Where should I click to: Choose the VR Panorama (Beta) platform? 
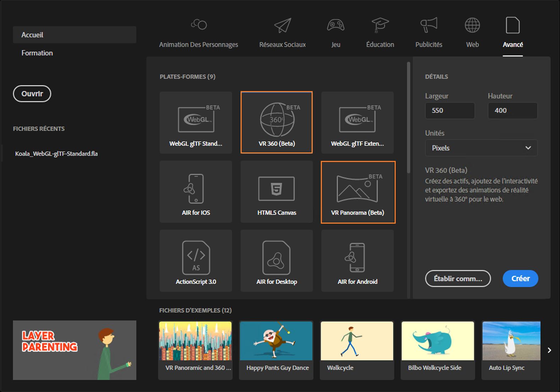click(358, 192)
